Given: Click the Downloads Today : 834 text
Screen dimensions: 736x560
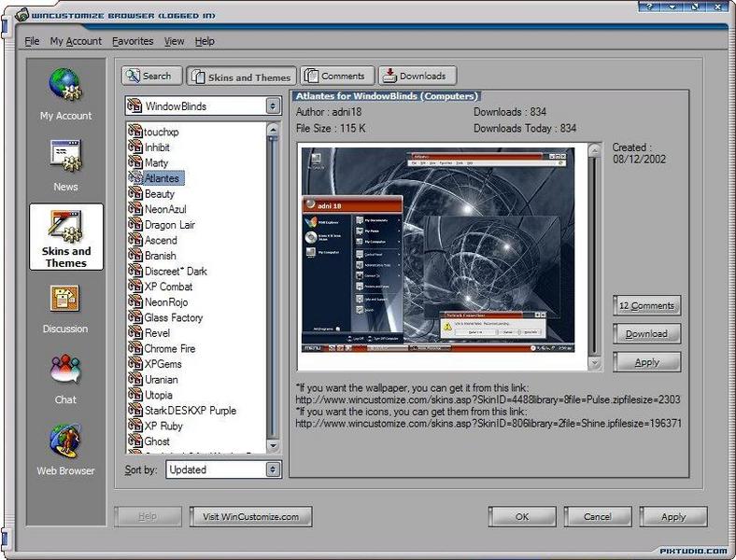Looking at the screenshot, I should coord(525,128).
